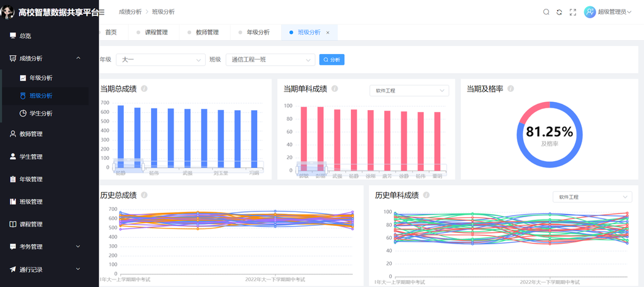
Task: Switch to the 课程管理 tab
Action: coord(156,33)
